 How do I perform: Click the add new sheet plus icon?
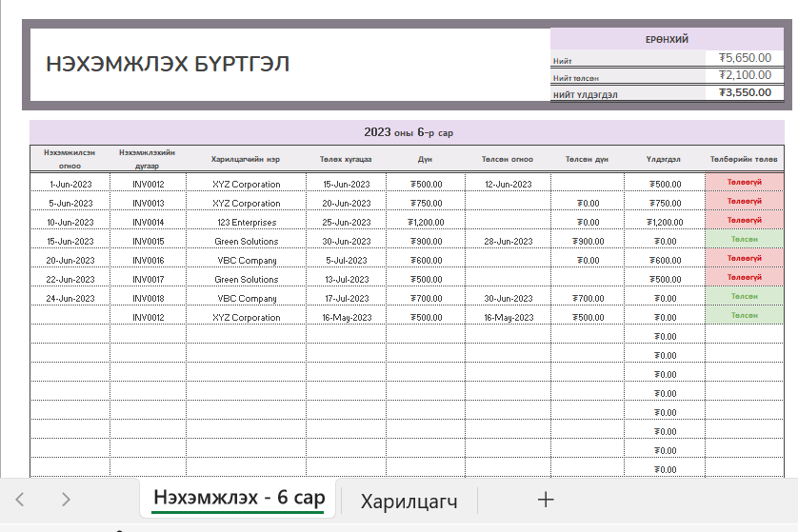tap(546, 500)
